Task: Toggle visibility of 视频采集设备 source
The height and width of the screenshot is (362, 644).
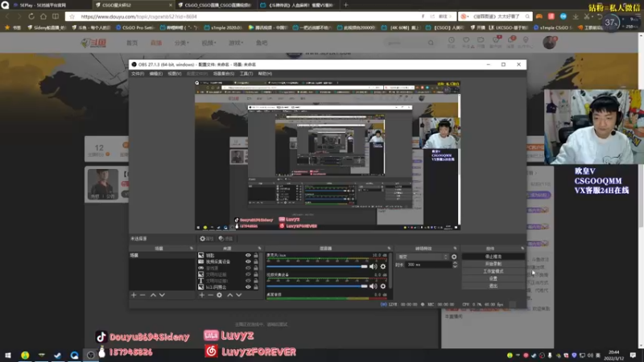Action: 248,261
